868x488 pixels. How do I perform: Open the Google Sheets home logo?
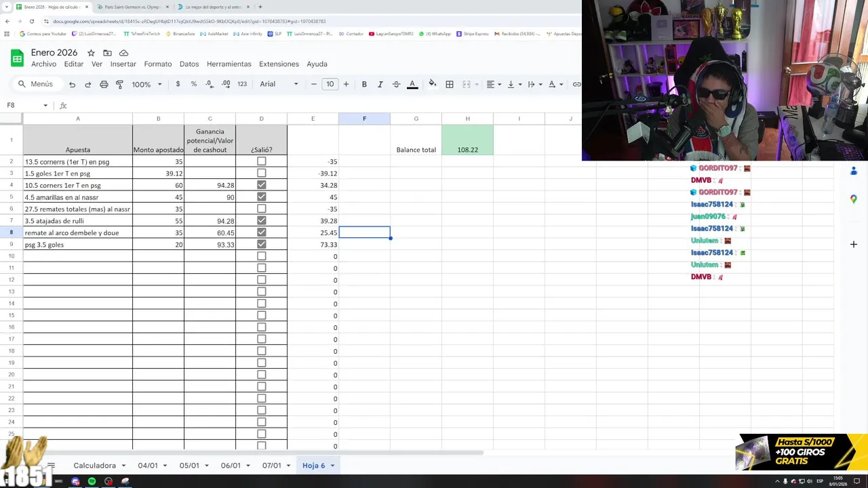17,58
